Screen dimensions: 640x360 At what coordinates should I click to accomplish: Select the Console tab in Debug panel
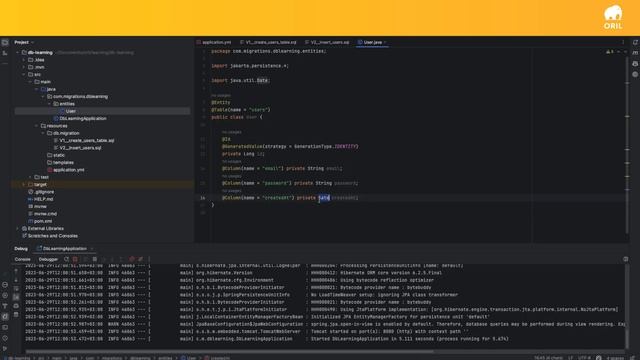click(22, 260)
